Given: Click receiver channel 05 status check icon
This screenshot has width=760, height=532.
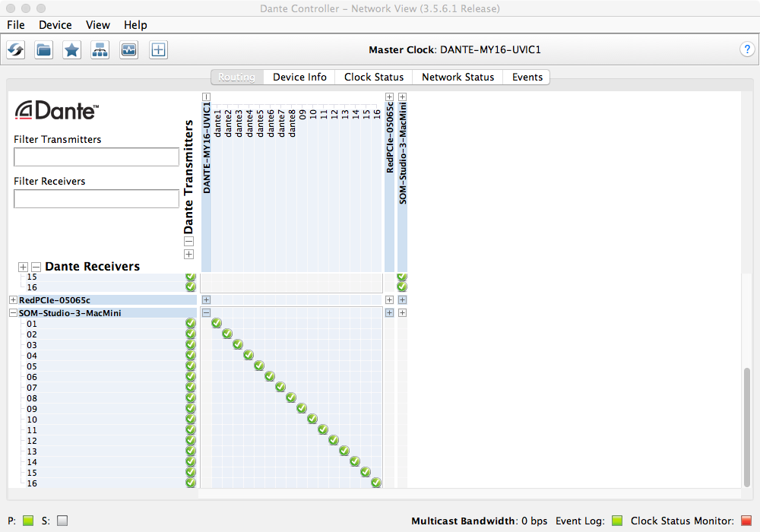Looking at the screenshot, I should coord(191,366).
